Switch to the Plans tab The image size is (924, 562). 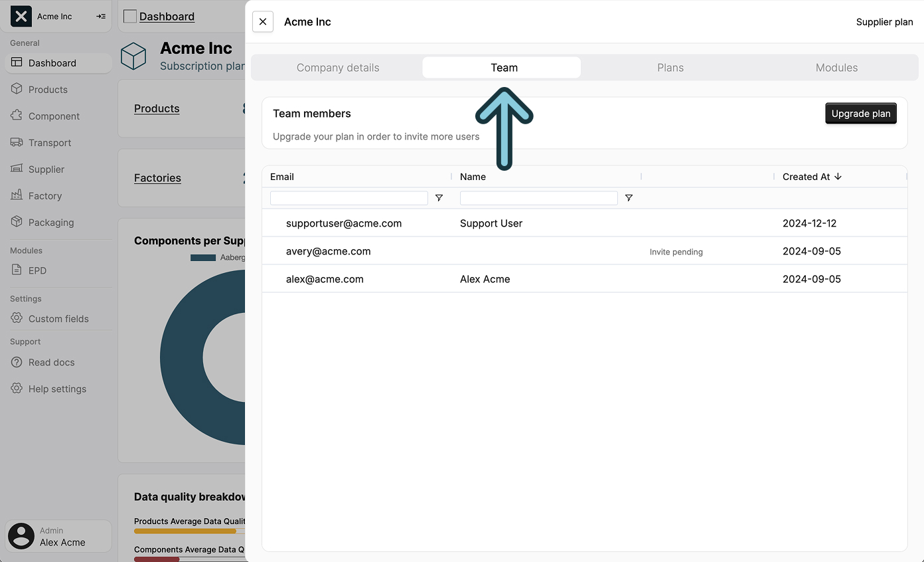point(670,68)
